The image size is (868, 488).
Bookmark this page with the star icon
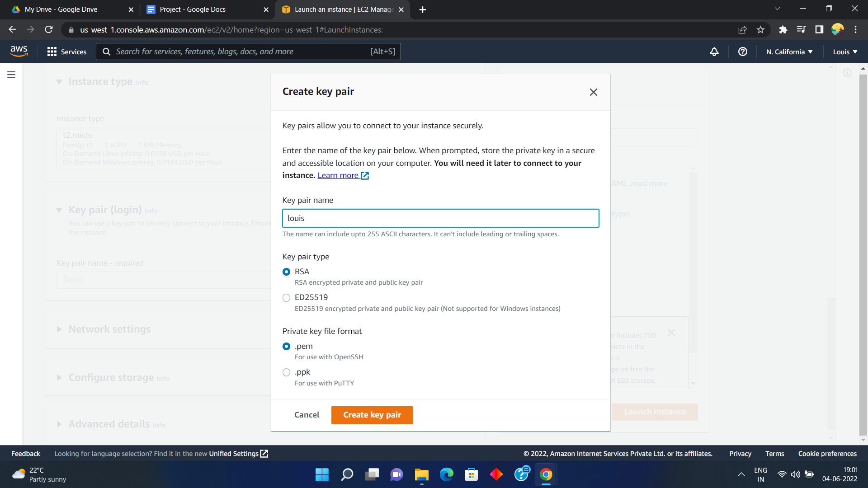click(x=760, y=30)
